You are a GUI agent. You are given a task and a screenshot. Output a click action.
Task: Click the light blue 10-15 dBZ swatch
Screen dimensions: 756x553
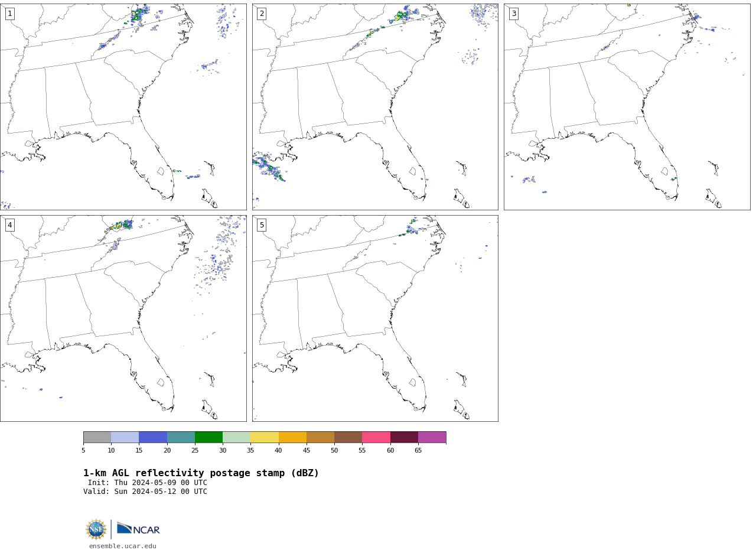(125, 437)
